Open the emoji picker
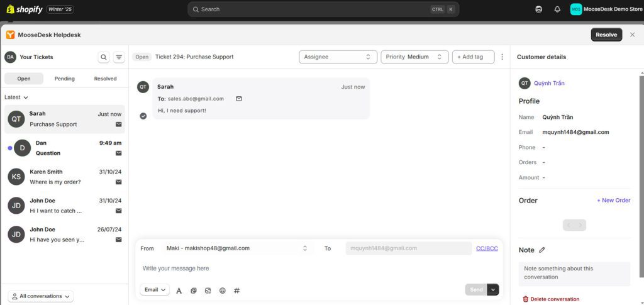The width and height of the screenshot is (644, 305). tap(222, 291)
